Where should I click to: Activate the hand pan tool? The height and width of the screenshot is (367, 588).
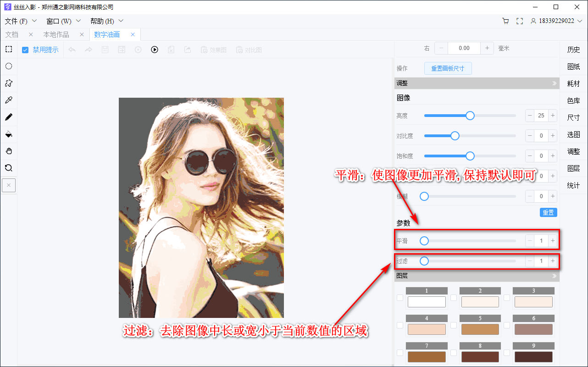tap(8, 151)
